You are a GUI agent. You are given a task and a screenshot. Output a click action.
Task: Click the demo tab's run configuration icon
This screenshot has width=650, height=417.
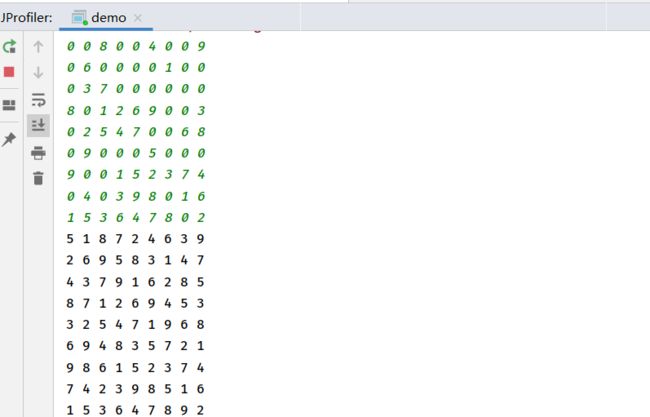[x=79, y=18]
